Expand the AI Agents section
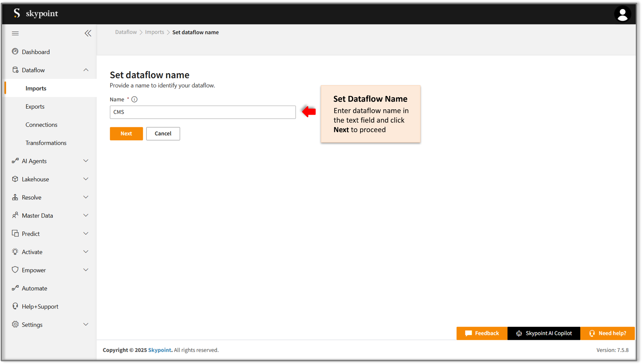Viewport: 642px width, 364px height. pyautogui.click(x=86, y=161)
